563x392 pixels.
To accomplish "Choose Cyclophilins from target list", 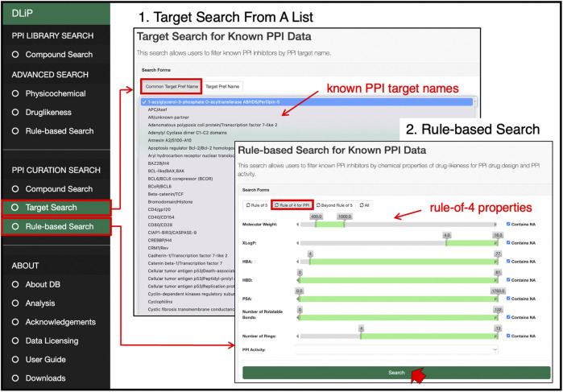I will pyautogui.click(x=159, y=302).
